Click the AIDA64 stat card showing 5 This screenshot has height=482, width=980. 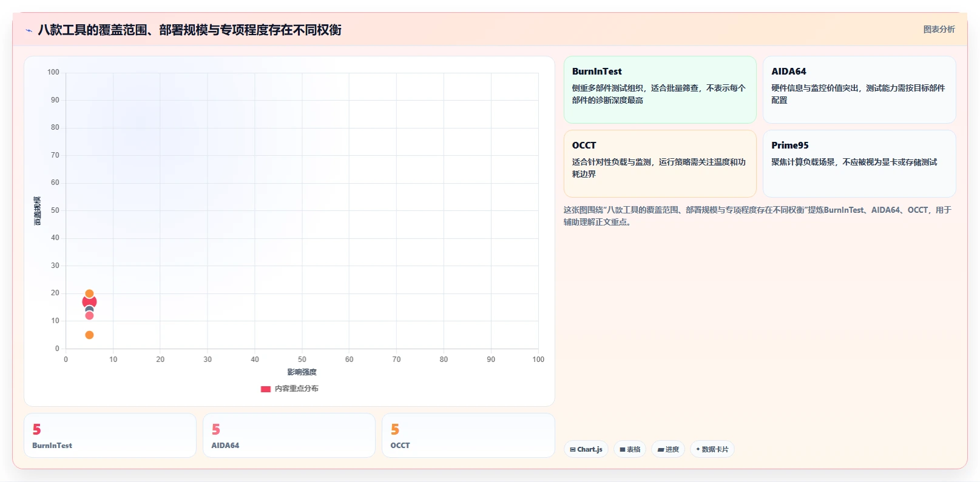point(289,435)
